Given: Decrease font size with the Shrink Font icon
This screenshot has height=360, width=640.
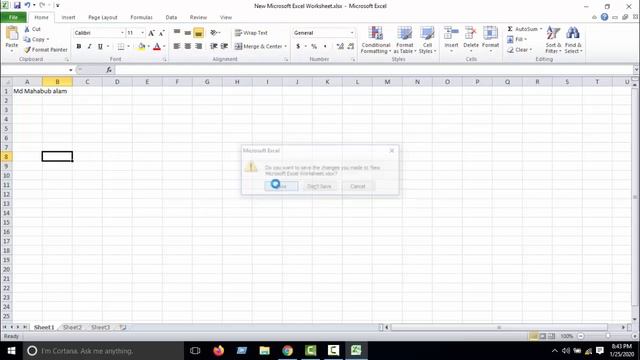Looking at the screenshot, I should [162, 33].
